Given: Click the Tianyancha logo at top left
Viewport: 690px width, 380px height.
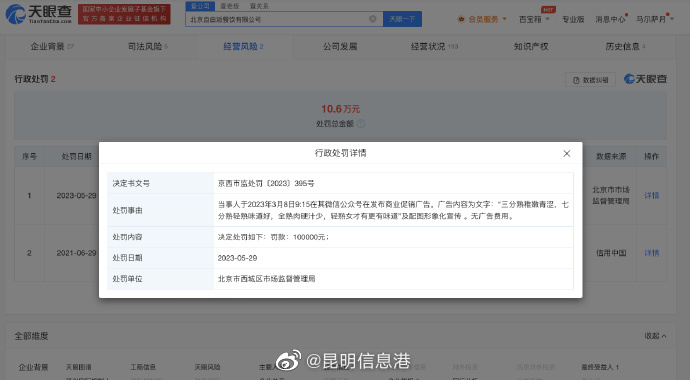Looking at the screenshot, I should pos(39,14).
